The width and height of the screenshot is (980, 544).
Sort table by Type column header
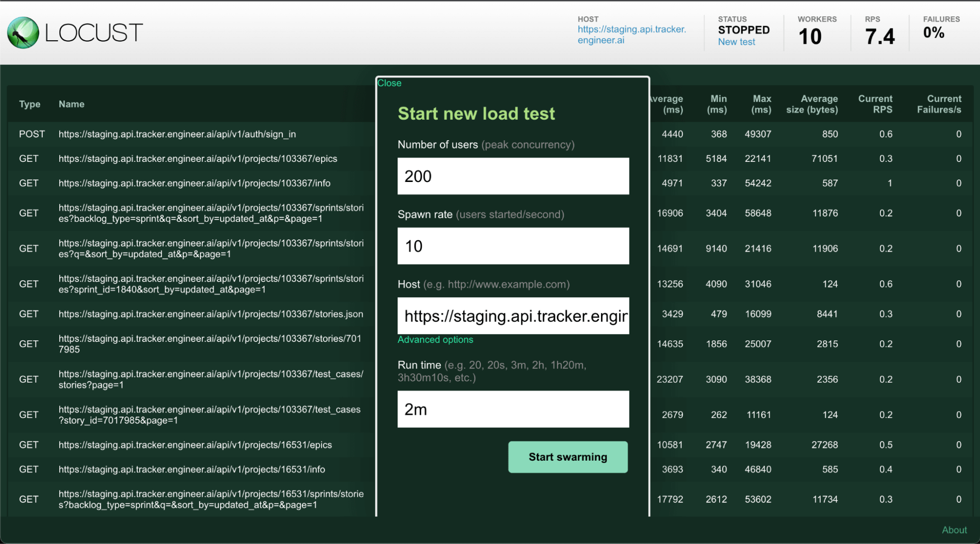click(x=30, y=104)
